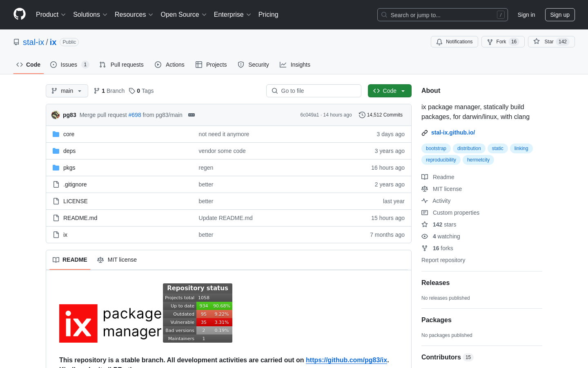Click the Sign up button

[x=560, y=15]
